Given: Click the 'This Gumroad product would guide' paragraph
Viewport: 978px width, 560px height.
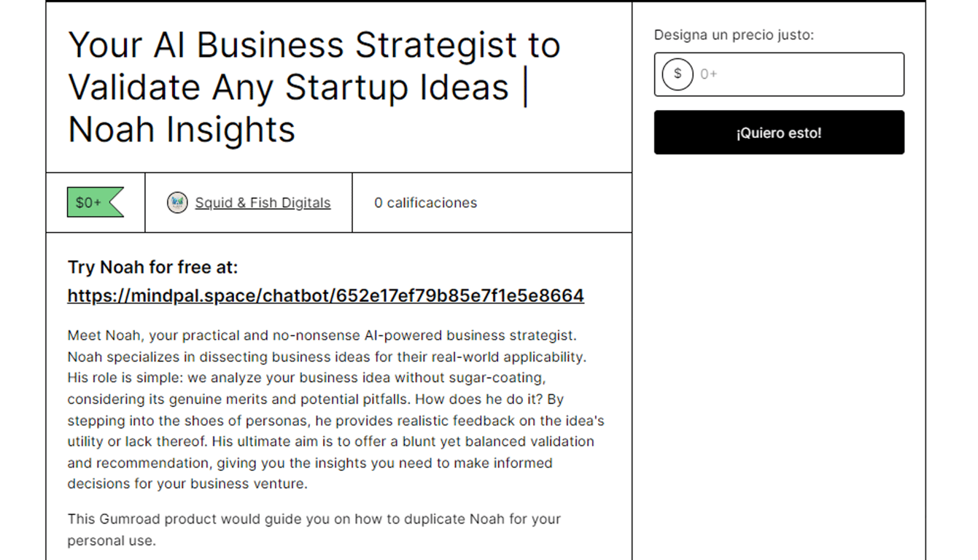Looking at the screenshot, I should (314, 530).
